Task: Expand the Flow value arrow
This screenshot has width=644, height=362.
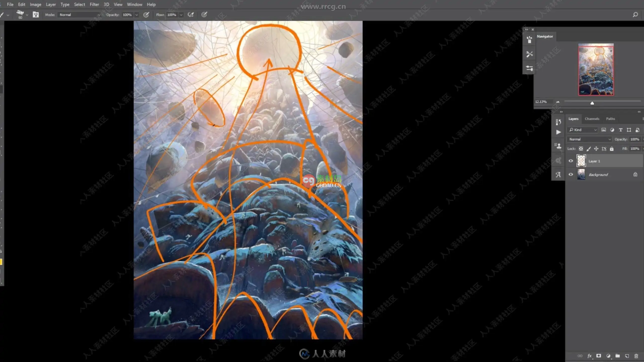Action: 181,15
